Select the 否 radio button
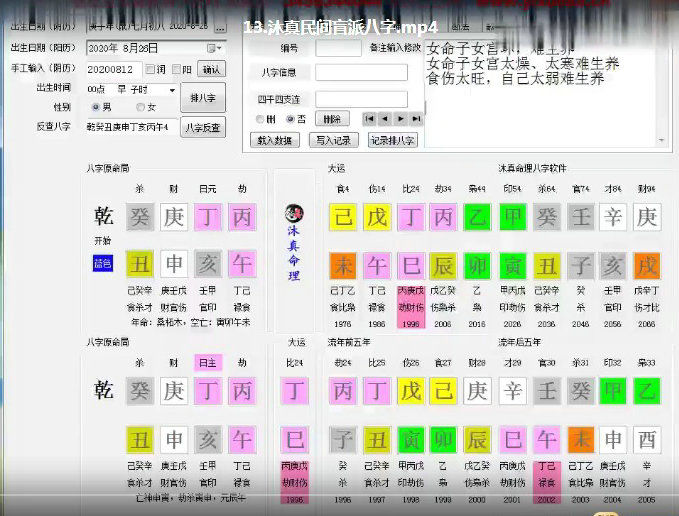This screenshot has height=516, width=679. coord(290,119)
